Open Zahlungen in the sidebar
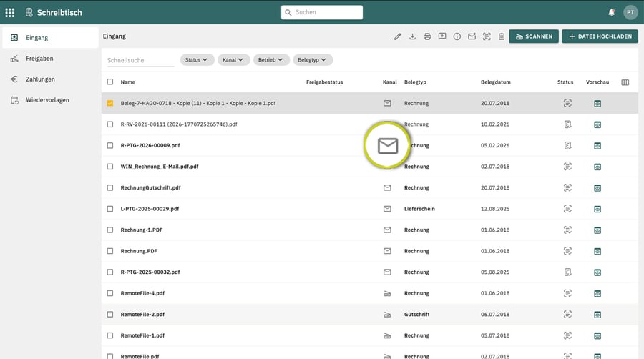The width and height of the screenshot is (644, 359). [50, 79]
